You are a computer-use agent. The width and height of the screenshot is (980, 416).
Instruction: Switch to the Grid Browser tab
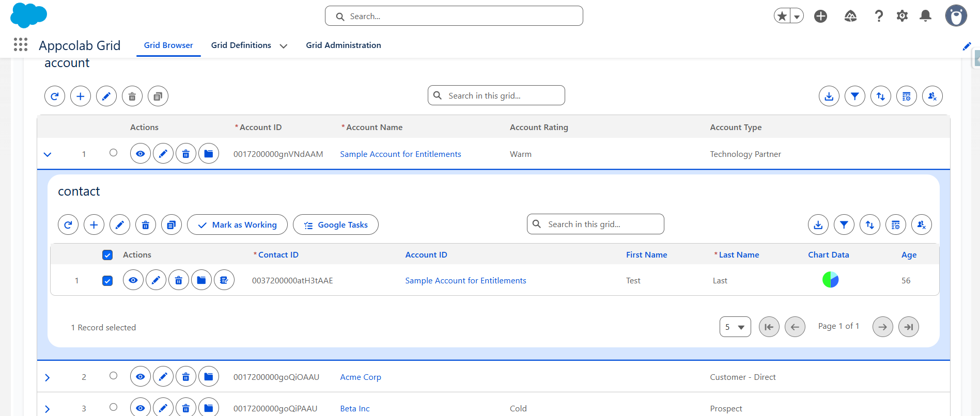point(168,45)
